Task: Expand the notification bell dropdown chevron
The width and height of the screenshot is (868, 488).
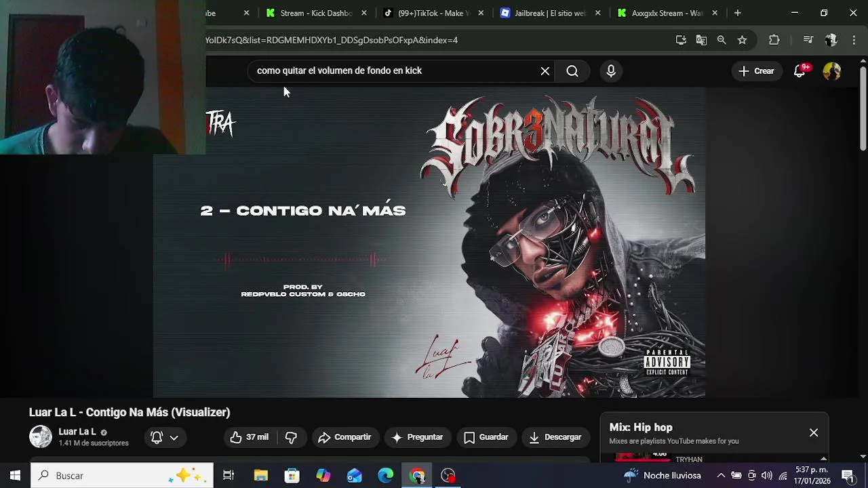Action: pyautogui.click(x=174, y=438)
